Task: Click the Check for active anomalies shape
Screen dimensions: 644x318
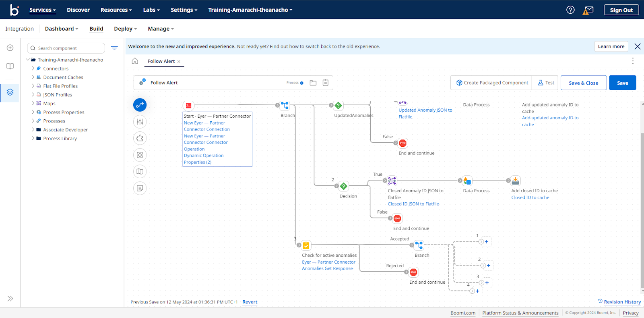Action: 306,245
